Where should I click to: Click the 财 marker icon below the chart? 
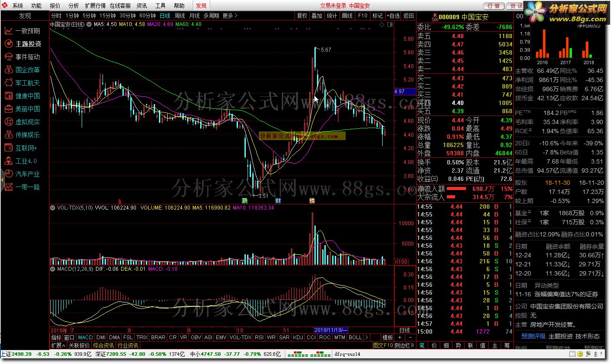click(277, 201)
